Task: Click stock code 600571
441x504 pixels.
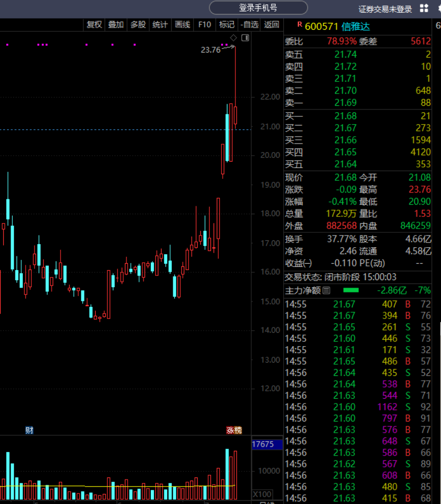Action: (321, 27)
